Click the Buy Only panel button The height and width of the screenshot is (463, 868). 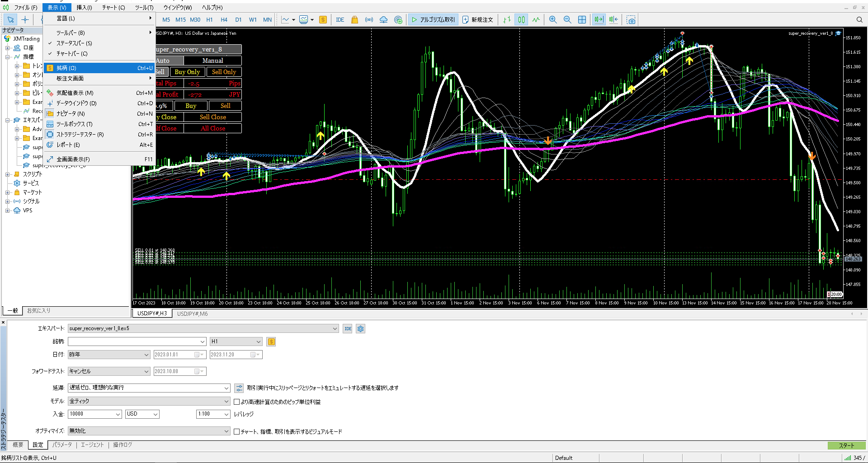[187, 72]
